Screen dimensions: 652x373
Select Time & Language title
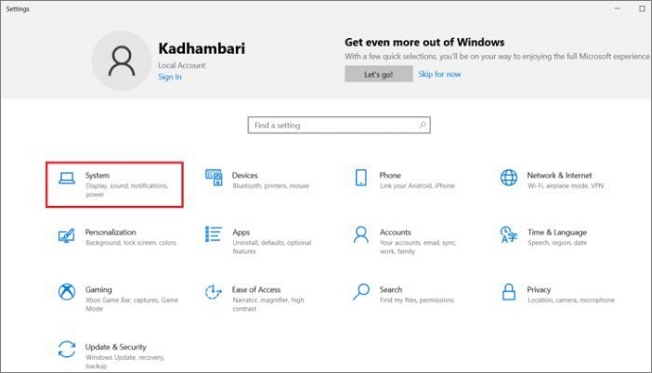pyautogui.click(x=557, y=232)
